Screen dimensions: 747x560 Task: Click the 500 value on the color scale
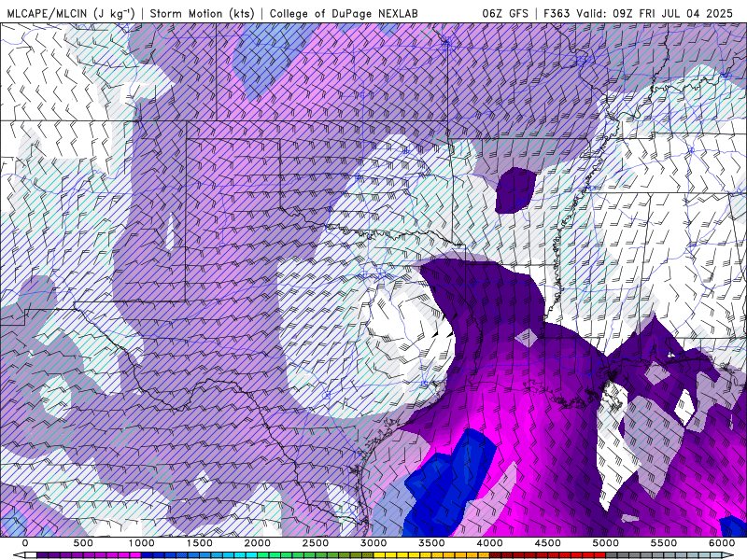(x=83, y=543)
